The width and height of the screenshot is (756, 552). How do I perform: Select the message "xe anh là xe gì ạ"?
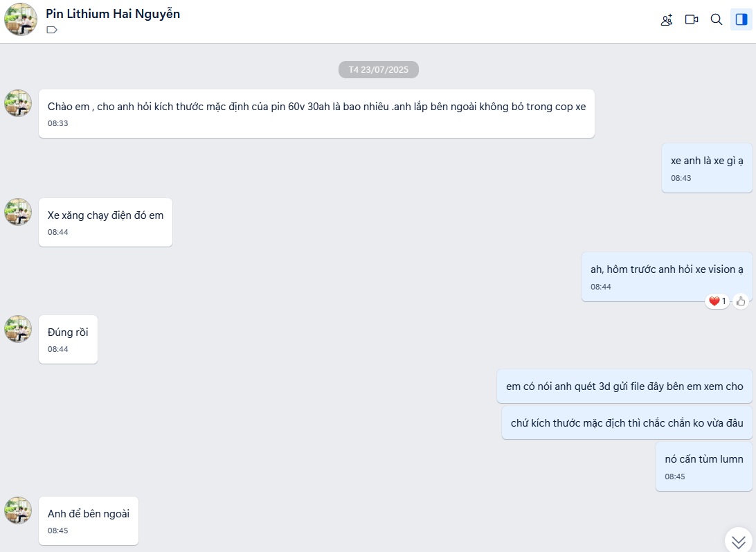coord(706,161)
